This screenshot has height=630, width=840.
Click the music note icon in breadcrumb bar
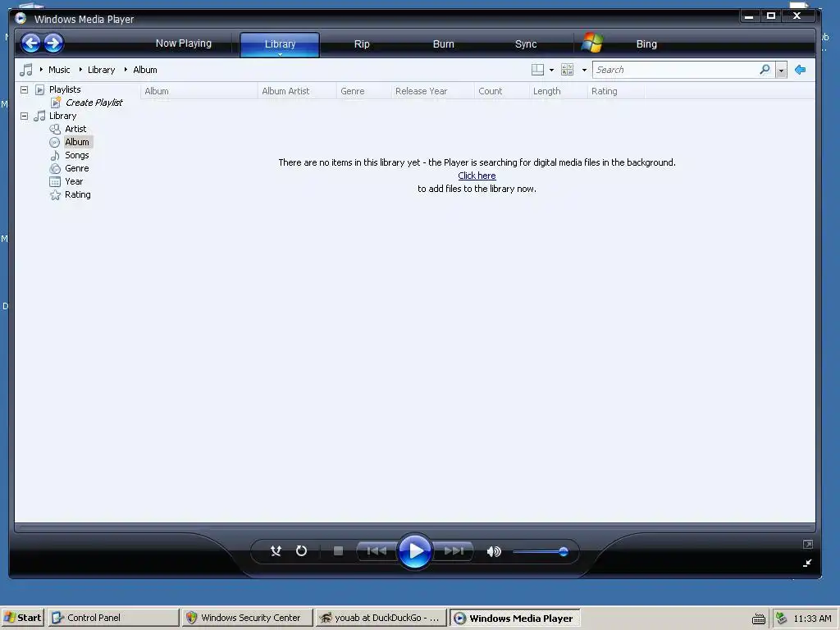coord(26,70)
